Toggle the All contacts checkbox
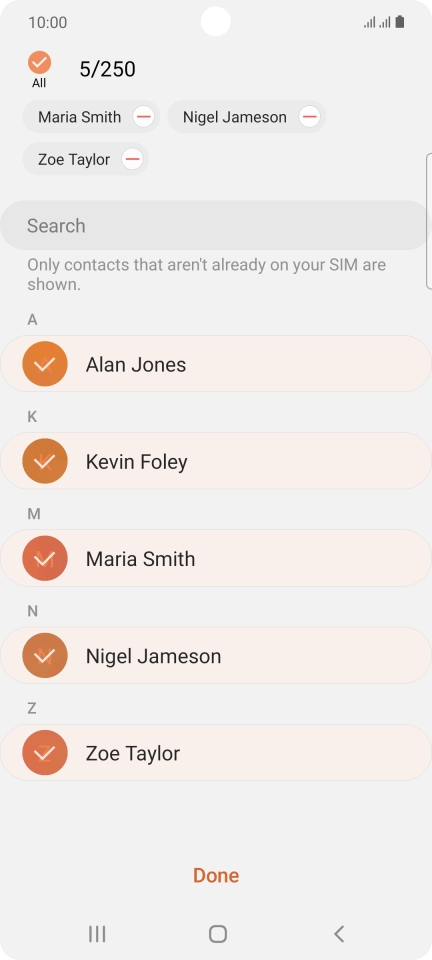This screenshot has height=960, width=432. pos(39,62)
